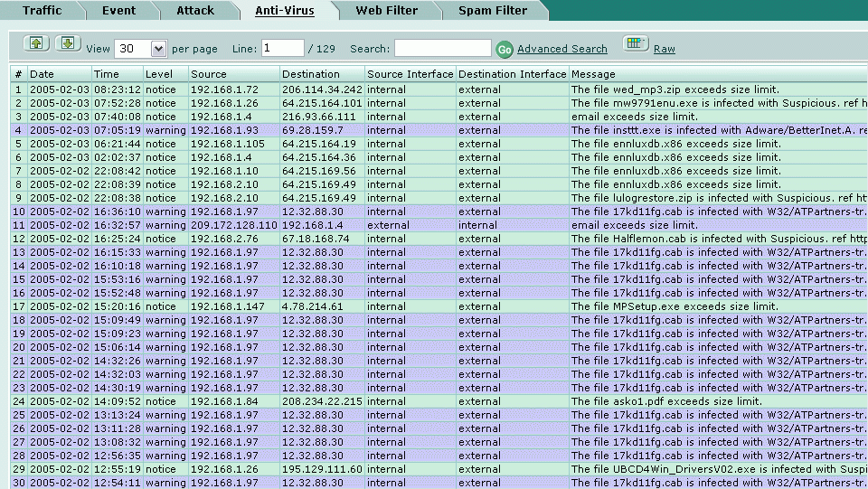
Task: Click time 15:20:16 in row 17
Action: (118, 306)
